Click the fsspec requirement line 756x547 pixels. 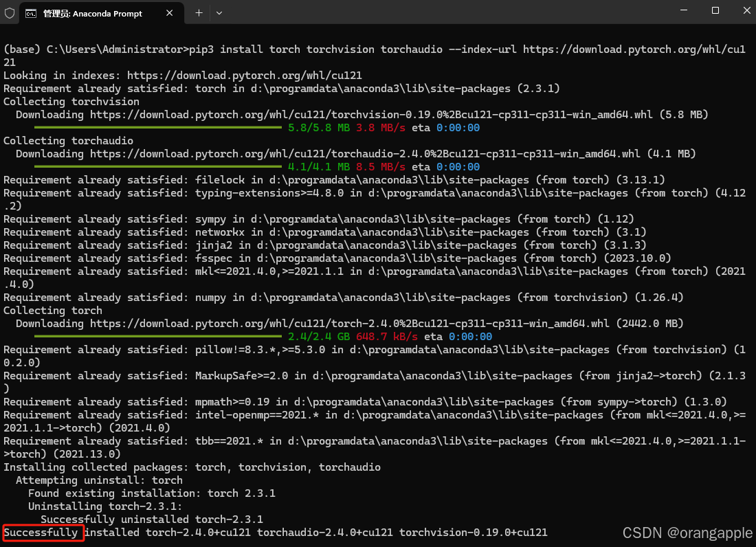(x=337, y=258)
